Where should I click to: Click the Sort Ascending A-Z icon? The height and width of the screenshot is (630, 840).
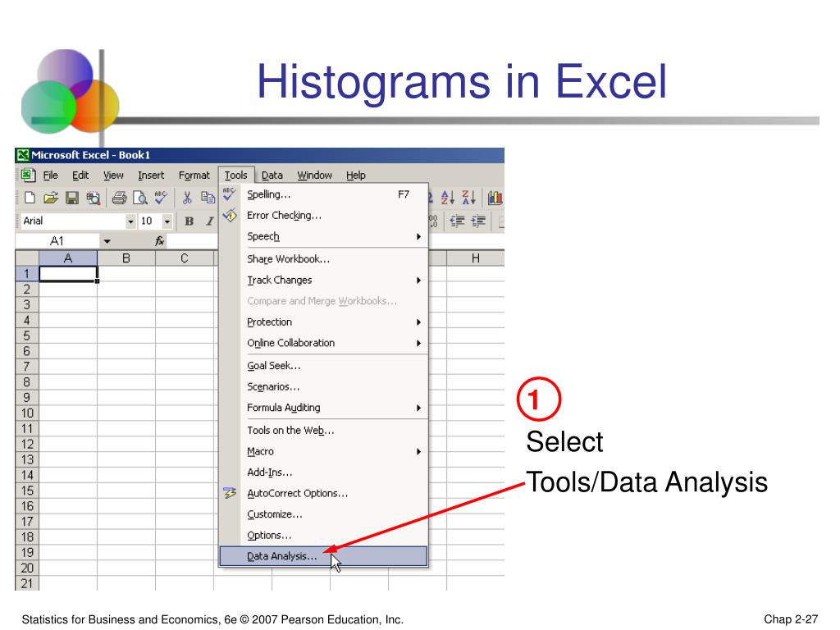click(447, 198)
